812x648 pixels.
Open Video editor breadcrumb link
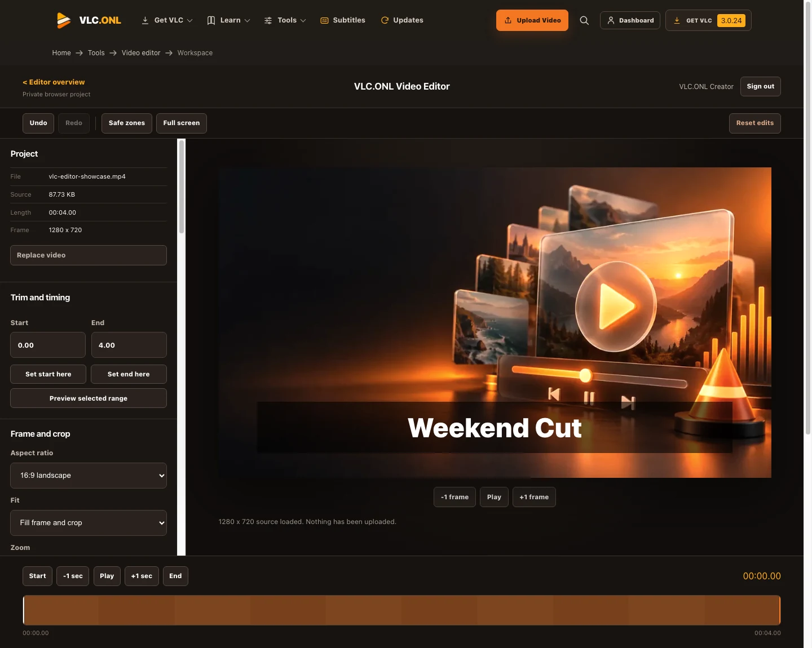point(141,53)
